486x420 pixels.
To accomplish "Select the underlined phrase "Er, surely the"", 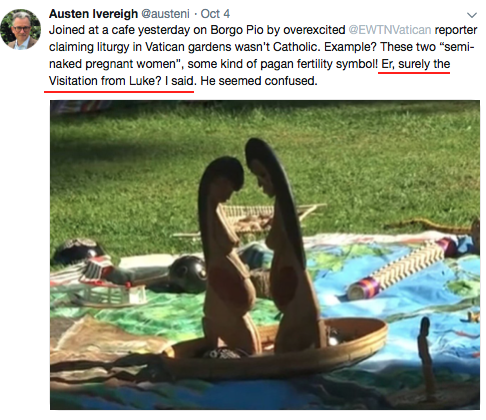I will (x=416, y=64).
